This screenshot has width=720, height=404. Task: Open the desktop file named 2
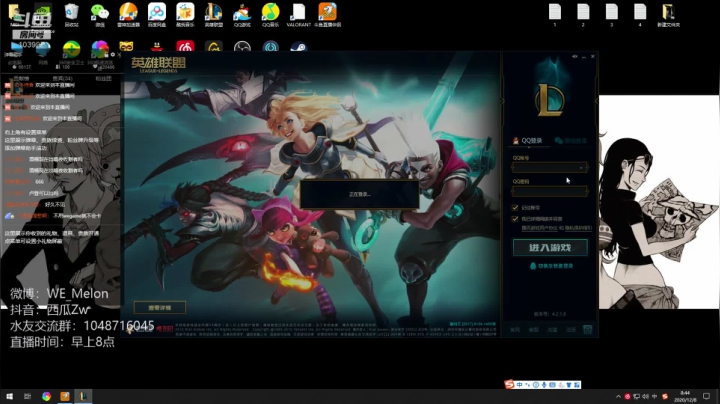point(583,15)
